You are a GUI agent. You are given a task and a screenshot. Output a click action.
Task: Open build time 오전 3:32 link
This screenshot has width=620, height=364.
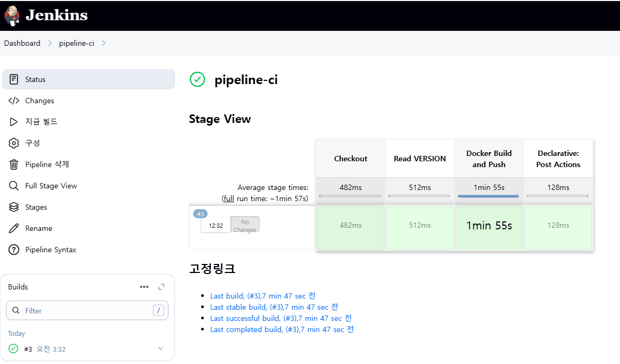(51, 350)
